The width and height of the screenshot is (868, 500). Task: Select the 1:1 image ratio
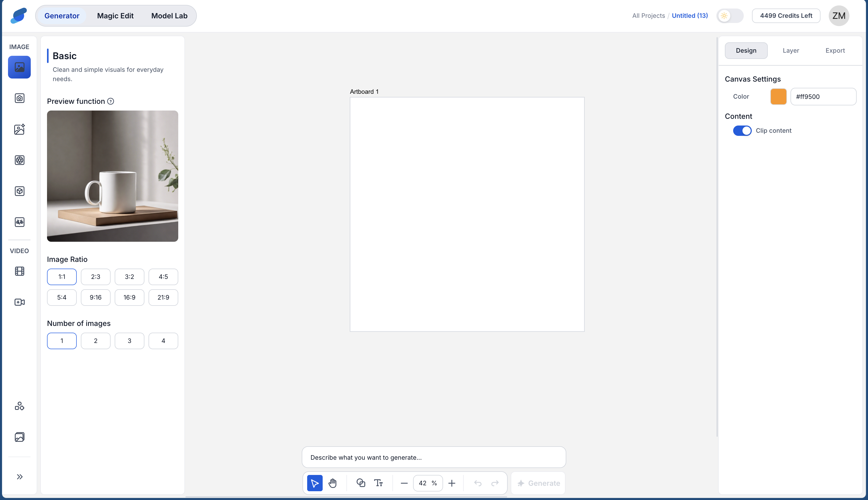point(62,277)
